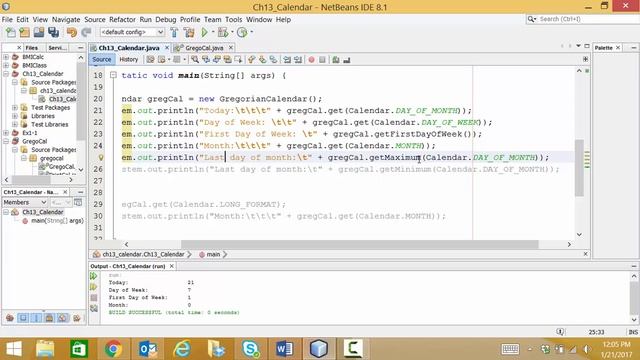Image resolution: width=640 pixels, height=360 pixels.
Task: Click the Start Macro Recording red circle
Action: click(311, 60)
